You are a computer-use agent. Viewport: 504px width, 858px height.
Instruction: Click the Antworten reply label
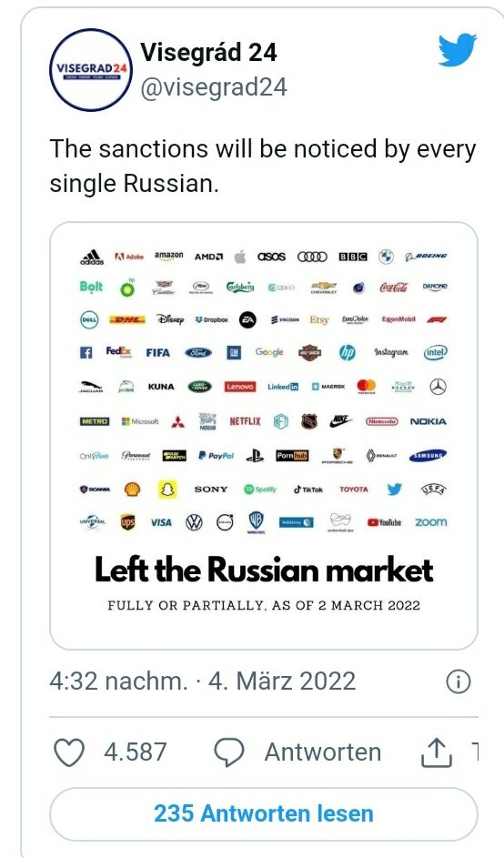point(323,752)
